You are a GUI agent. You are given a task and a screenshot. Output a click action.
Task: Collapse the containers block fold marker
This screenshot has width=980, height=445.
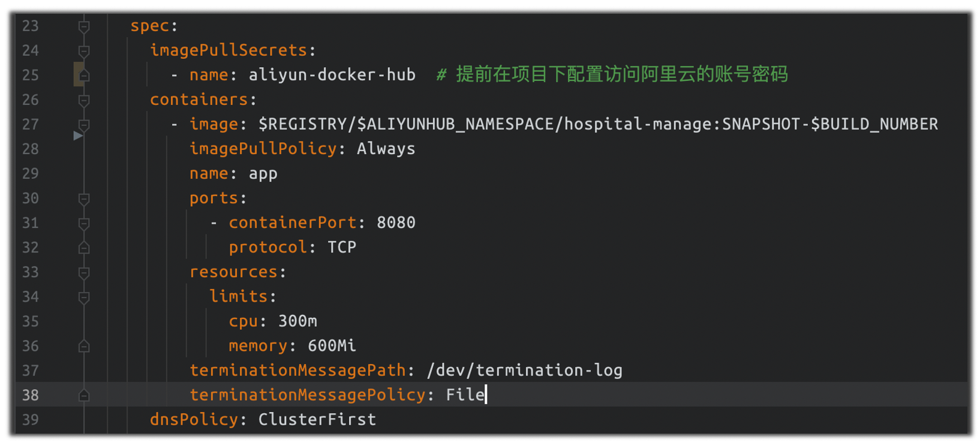[x=84, y=100]
